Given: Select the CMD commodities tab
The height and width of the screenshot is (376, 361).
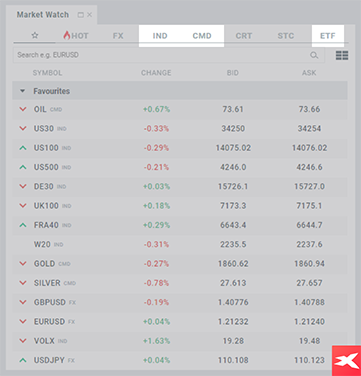Looking at the screenshot, I should point(202,36).
